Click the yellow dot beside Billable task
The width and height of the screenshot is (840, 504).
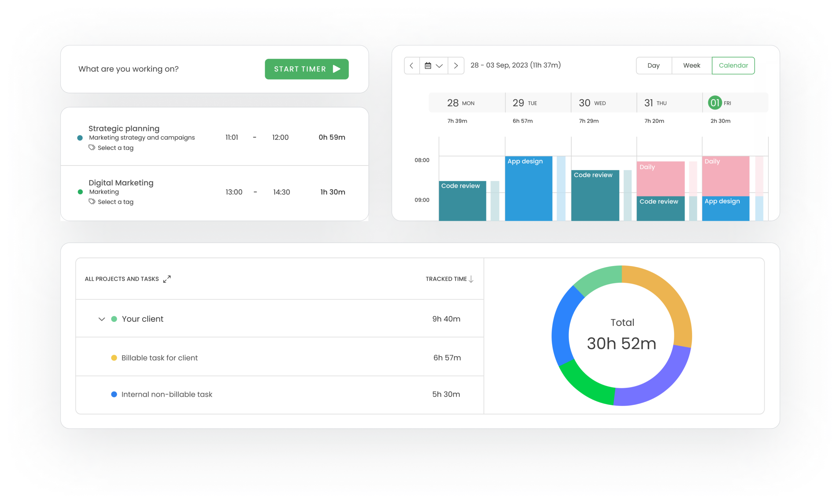point(114,358)
